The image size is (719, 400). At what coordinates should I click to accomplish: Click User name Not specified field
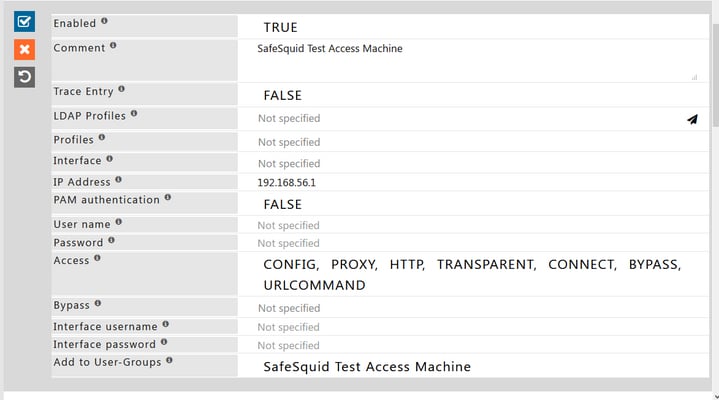click(x=473, y=225)
